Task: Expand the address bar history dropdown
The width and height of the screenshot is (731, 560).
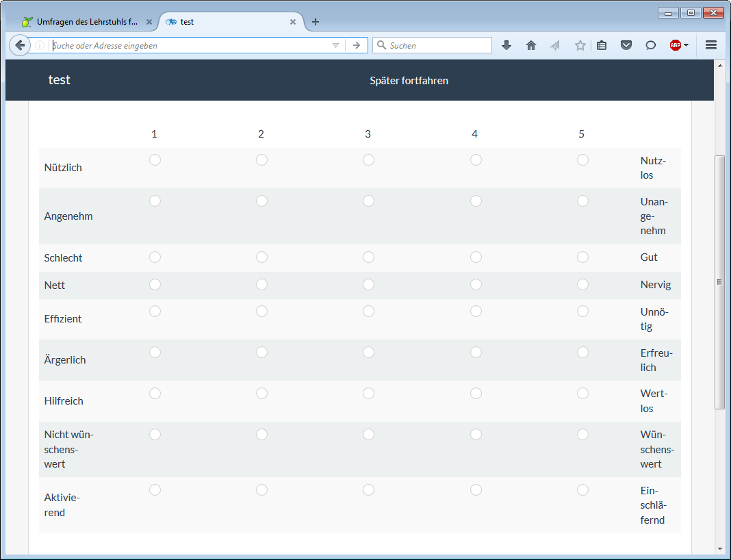Action: (x=335, y=45)
